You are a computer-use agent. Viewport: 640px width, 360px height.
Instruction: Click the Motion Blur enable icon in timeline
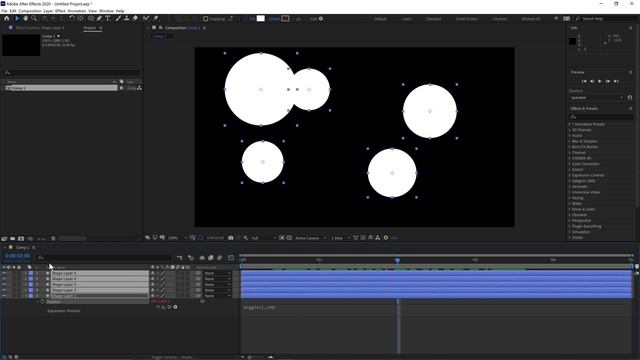pos(220,258)
